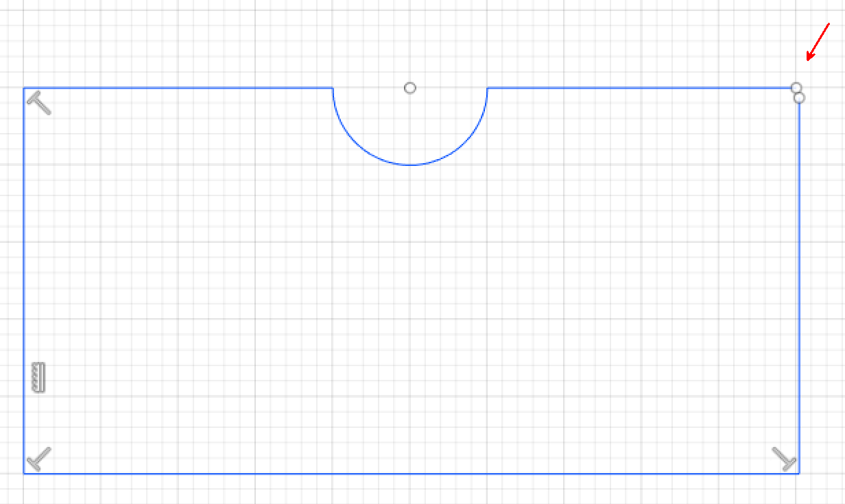Click the vertical constraint glyph on left edge
Screen dimensions: 845x504
coord(39,377)
